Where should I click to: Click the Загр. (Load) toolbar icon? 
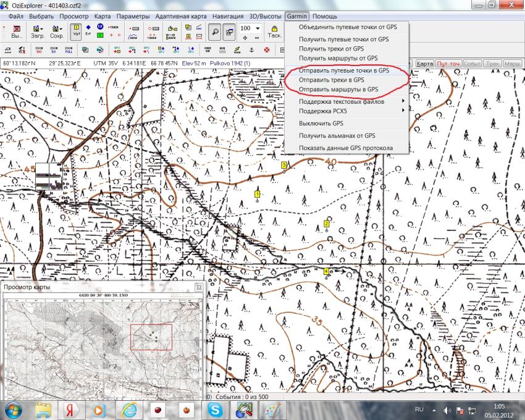point(37,31)
